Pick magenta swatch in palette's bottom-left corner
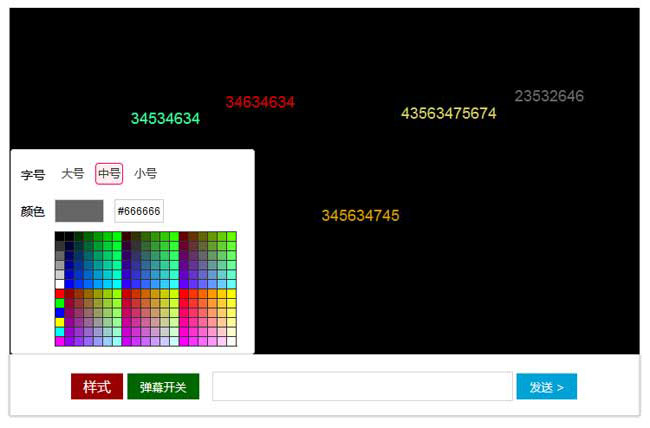 tap(60, 341)
